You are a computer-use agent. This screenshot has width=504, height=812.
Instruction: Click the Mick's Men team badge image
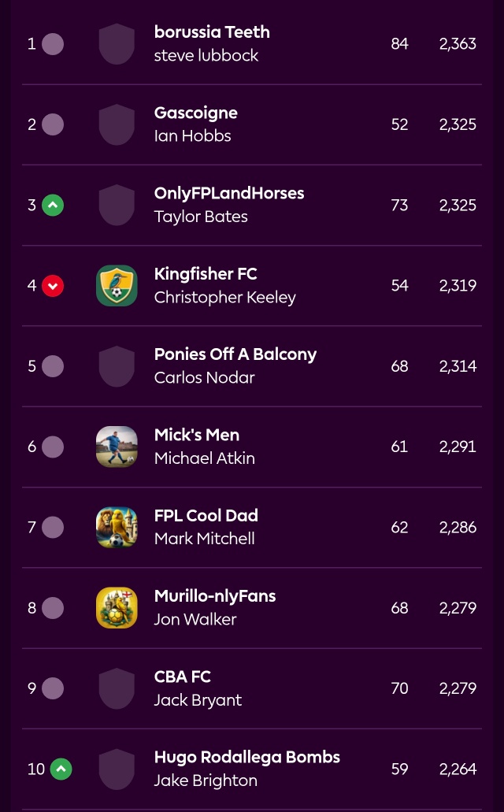coord(117,447)
